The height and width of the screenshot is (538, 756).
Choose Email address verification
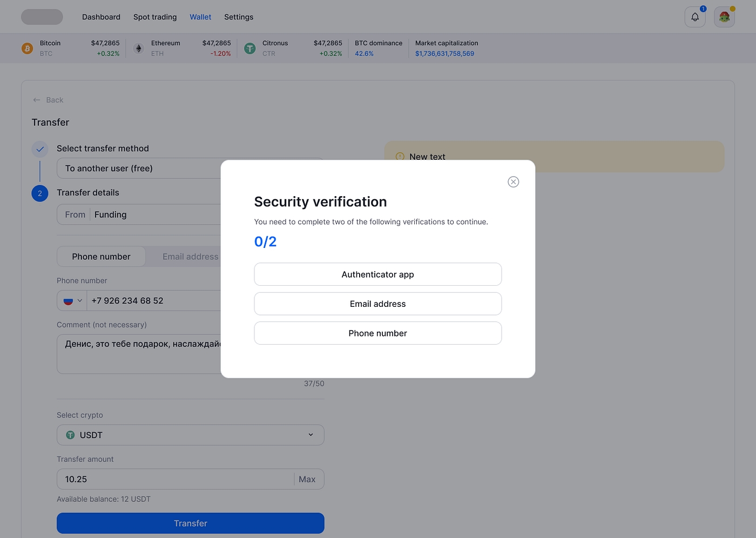click(377, 304)
